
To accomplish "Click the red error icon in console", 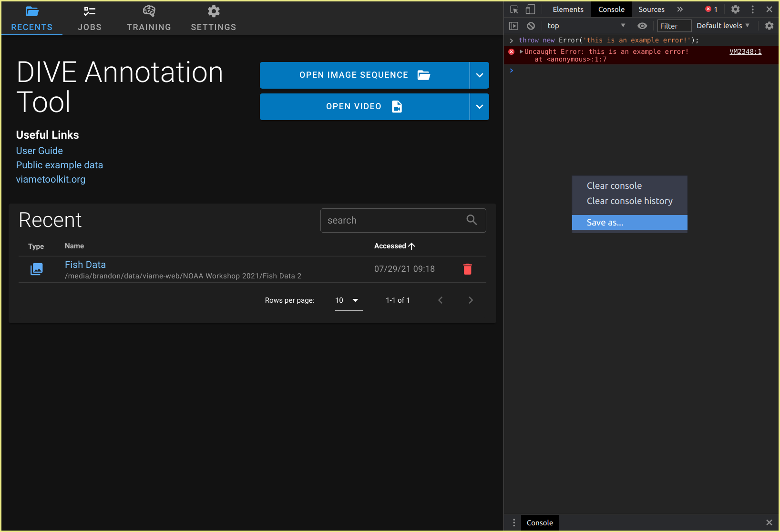I will pyautogui.click(x=512, y=51).
